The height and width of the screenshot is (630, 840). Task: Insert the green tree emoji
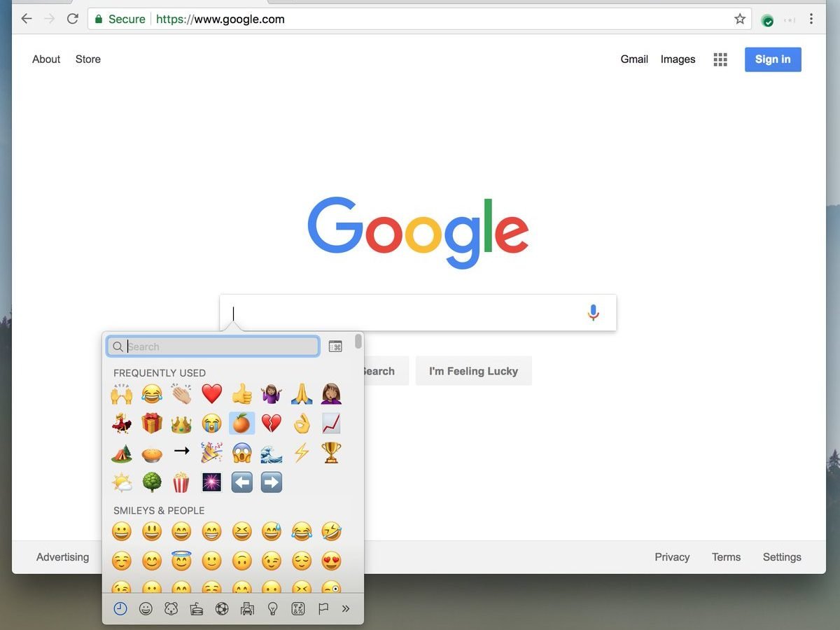[152, 482]
